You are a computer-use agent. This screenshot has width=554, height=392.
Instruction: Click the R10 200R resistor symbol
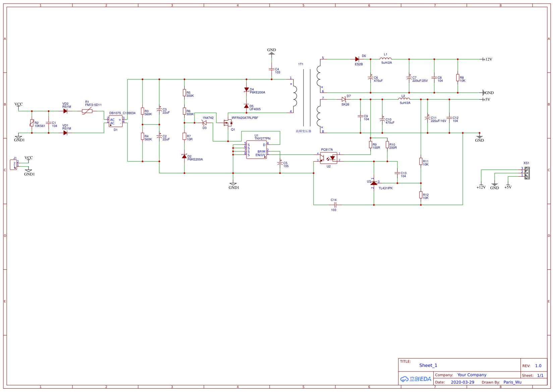pos(387,145)
